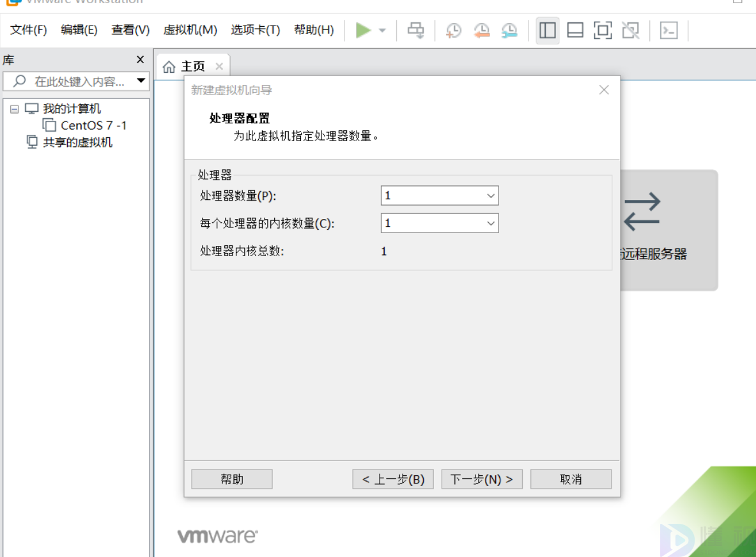The width and height of the screenshot is (756, 557).
Task: Open the power options dropdown arrow
Action: tap(382, 31)
